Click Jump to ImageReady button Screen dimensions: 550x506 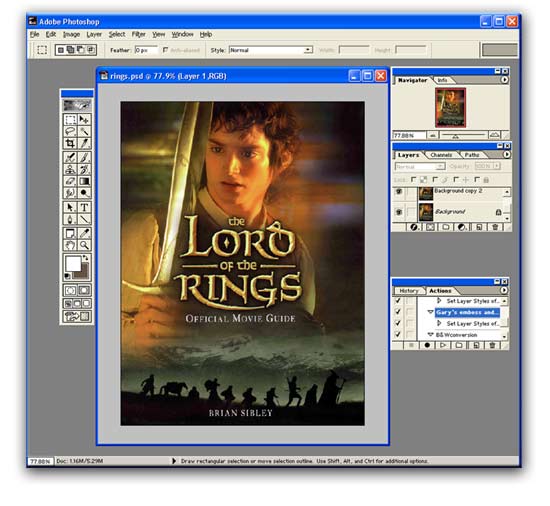77,317
